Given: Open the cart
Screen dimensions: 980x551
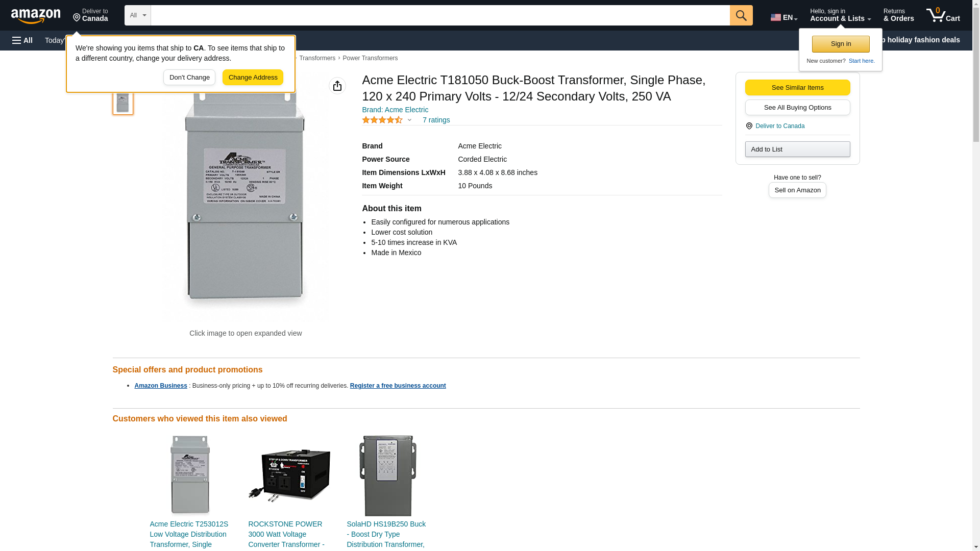Looking at the screenshot, I should [943, 15].
